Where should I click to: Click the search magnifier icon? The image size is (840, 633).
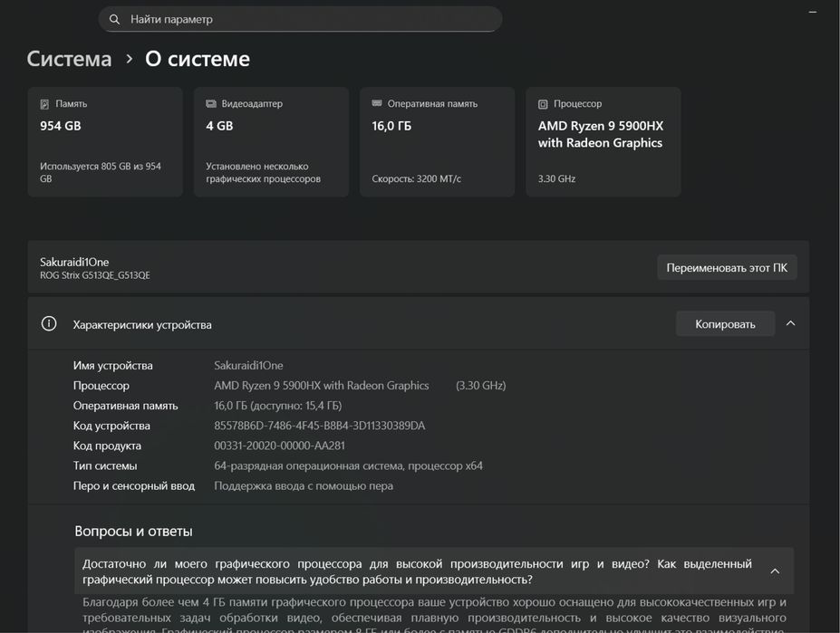point(114,19)
